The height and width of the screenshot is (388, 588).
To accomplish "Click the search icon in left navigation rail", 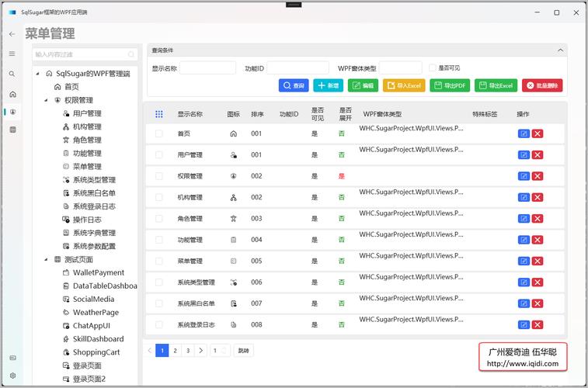I will coord(12,74).
